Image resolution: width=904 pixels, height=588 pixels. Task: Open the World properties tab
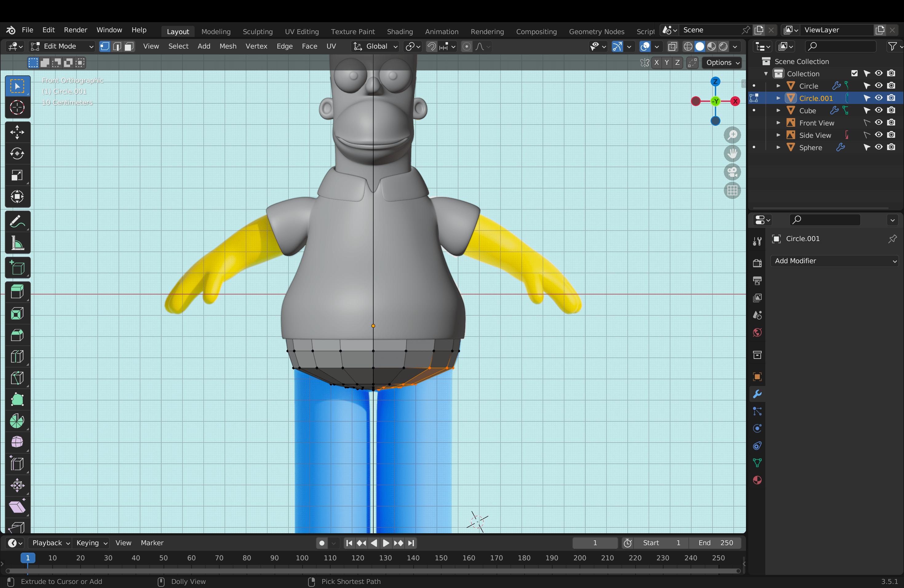(757, 333)
